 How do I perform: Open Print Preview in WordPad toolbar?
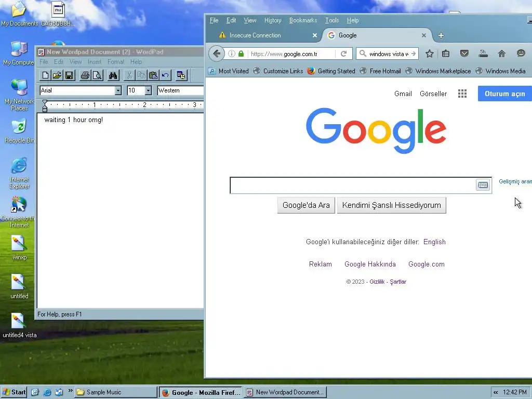[97, 75]
